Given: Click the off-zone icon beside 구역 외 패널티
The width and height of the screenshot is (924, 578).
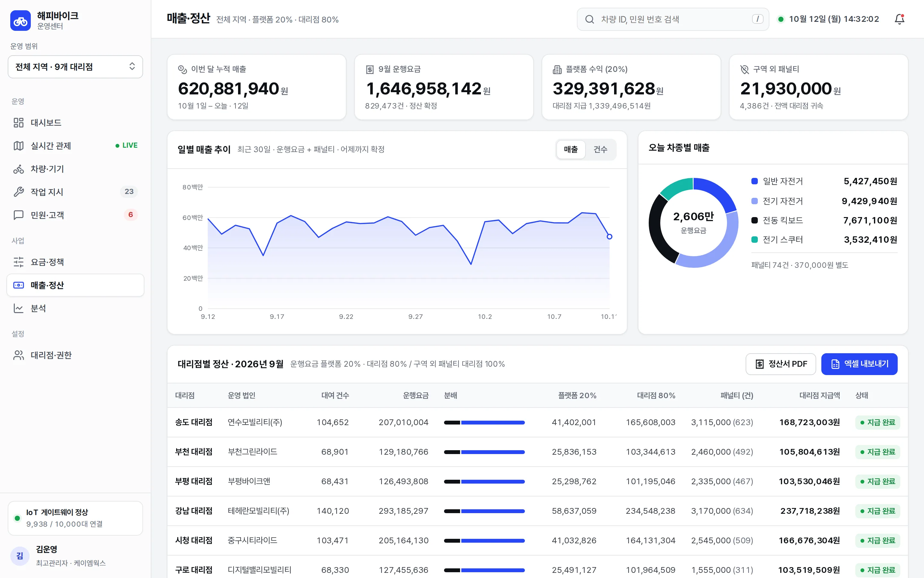Looking at the screenshot, I should tap(745, 69).
